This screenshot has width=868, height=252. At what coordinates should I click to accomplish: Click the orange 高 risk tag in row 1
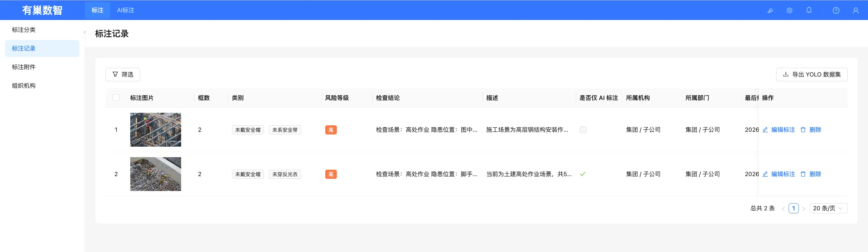pos(331,130)
